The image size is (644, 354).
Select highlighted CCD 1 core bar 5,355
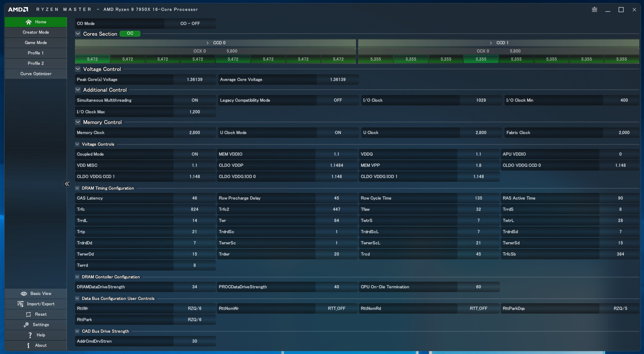pyautogui.click(x=481, y=59)
